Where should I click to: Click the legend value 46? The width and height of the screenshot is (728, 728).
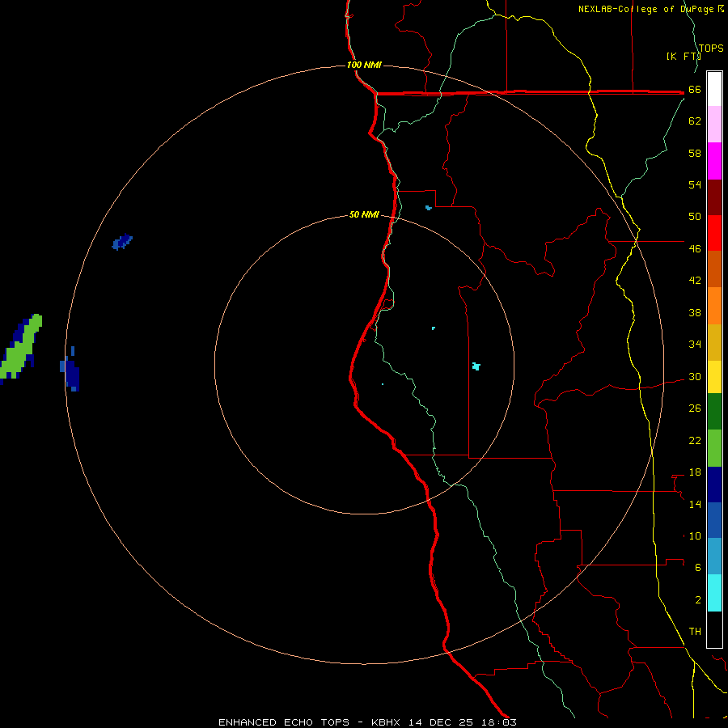695,248
